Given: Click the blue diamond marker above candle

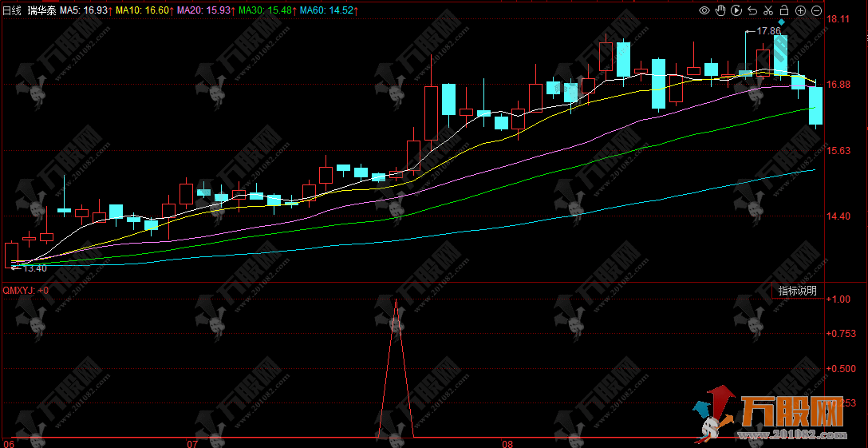Looking at the screenshot, I should tap(781, 22).
